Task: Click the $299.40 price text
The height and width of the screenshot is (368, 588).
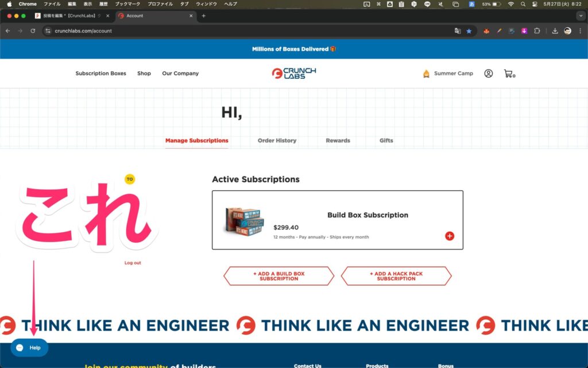Action: tap(286, 227)
